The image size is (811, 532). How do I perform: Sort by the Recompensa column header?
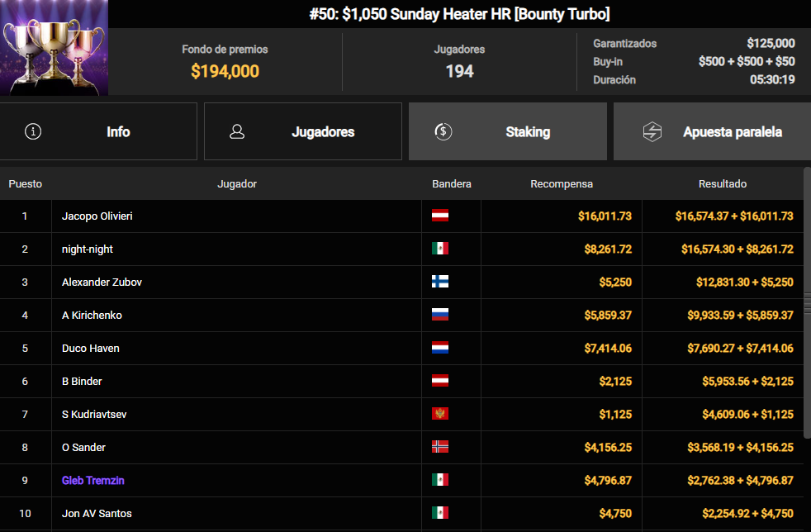(x=562, y=183)
